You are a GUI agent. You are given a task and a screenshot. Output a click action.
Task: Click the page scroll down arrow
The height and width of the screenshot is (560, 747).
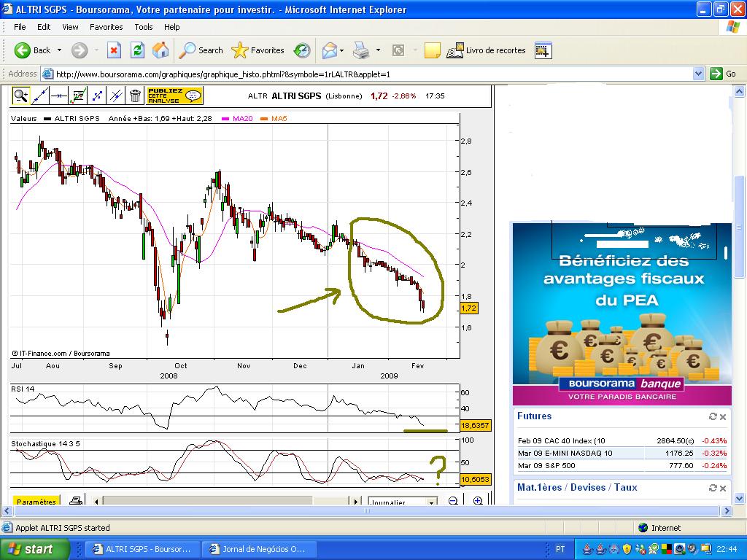coord(740,499)
